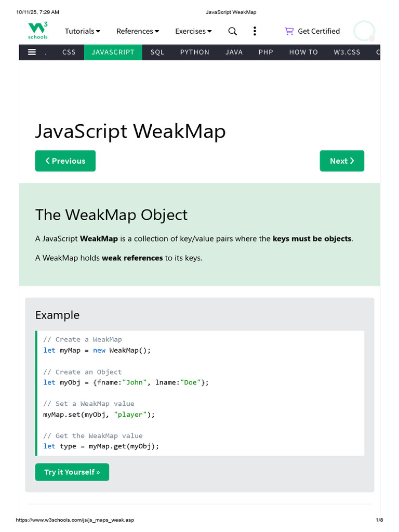Click the JavaScript WeakMap page heading
The image size is (399, 532).
click(x=130, y=131)
